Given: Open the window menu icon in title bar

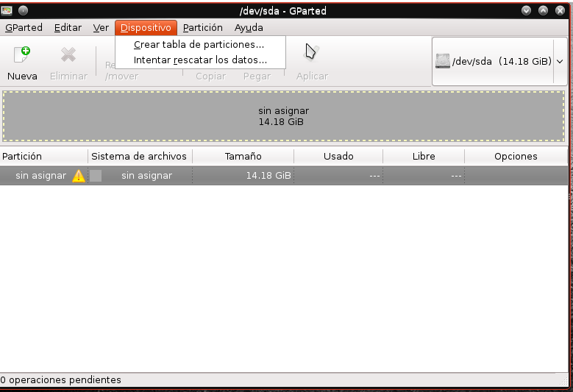Looking at the screenshot, I should (x=8, y=10).
